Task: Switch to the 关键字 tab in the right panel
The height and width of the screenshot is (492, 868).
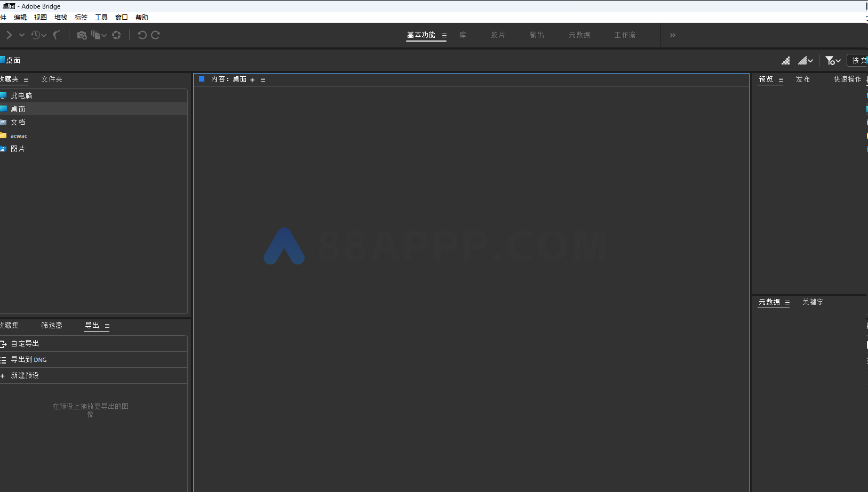Action: point(812,302)
